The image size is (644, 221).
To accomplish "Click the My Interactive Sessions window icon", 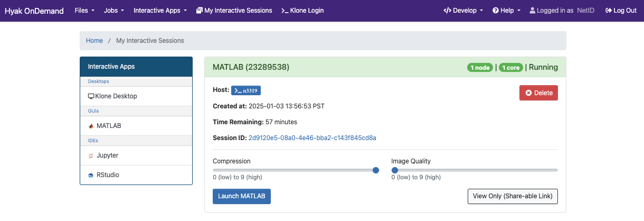I will coord(199,11).
